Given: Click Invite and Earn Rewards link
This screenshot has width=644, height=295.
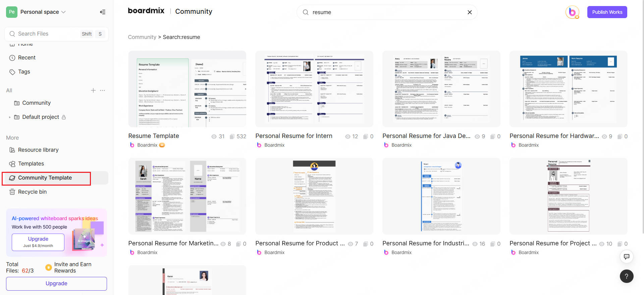Looking at the screenshot, I should (69, 267).
